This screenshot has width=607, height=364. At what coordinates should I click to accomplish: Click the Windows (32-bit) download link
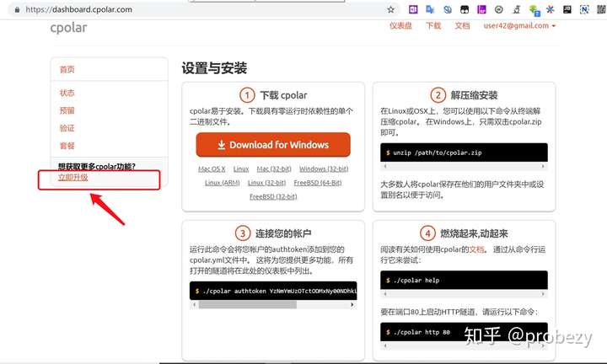324,169
